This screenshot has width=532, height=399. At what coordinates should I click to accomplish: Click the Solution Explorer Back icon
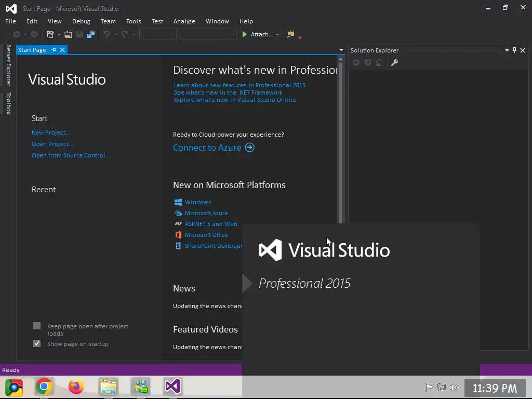pyautogui.click(x=356, y=62)
